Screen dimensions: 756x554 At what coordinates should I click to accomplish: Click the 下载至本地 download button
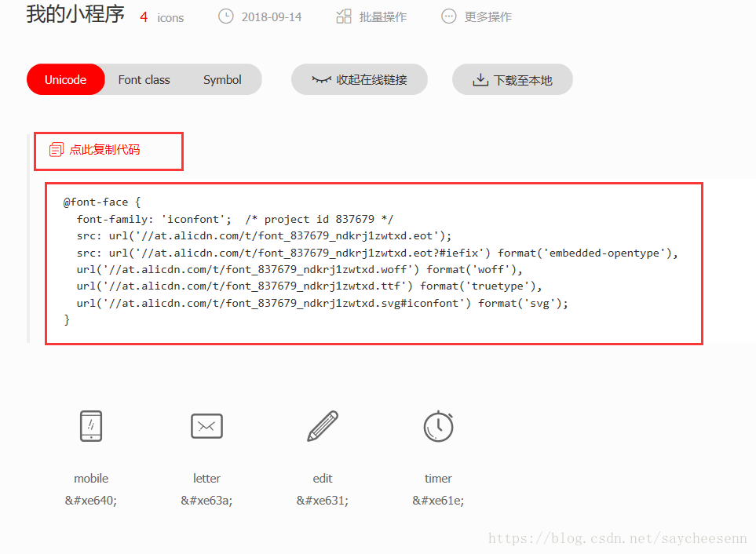pos(513,79)
